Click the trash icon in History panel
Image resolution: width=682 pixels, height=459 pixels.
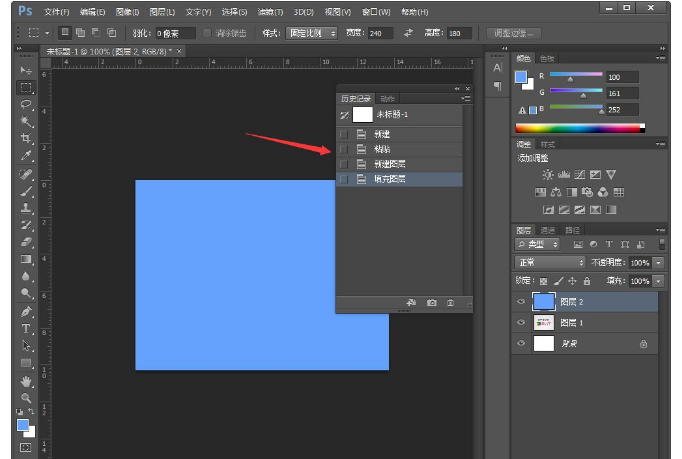pyautogui.click(x=452, y=302)
